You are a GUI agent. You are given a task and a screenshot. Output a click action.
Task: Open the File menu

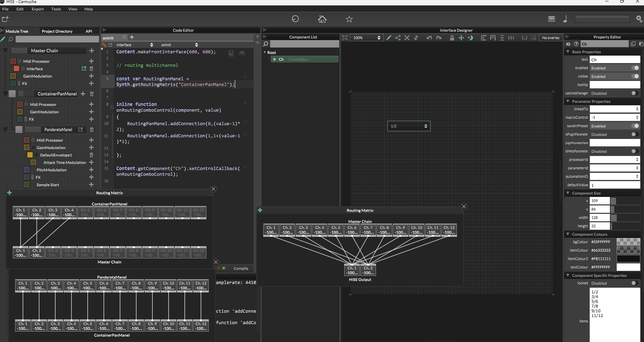point(5,9)
